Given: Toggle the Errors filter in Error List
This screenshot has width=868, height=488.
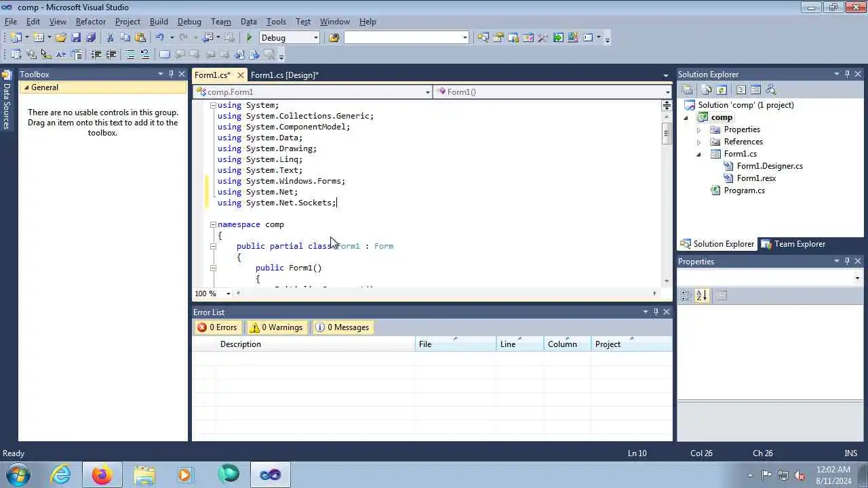Looking at the screenshot, I should [217, 327].
